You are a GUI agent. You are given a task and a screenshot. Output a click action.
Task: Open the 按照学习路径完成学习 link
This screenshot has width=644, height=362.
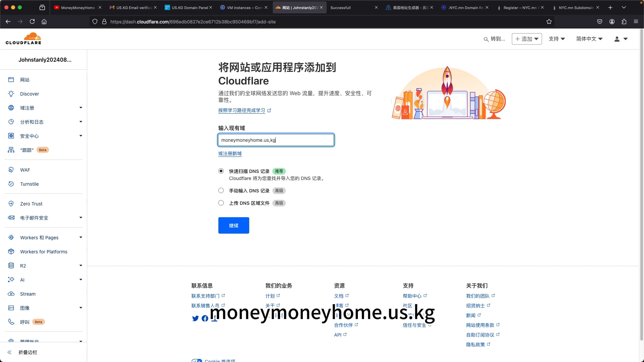(x=242, y=110)
